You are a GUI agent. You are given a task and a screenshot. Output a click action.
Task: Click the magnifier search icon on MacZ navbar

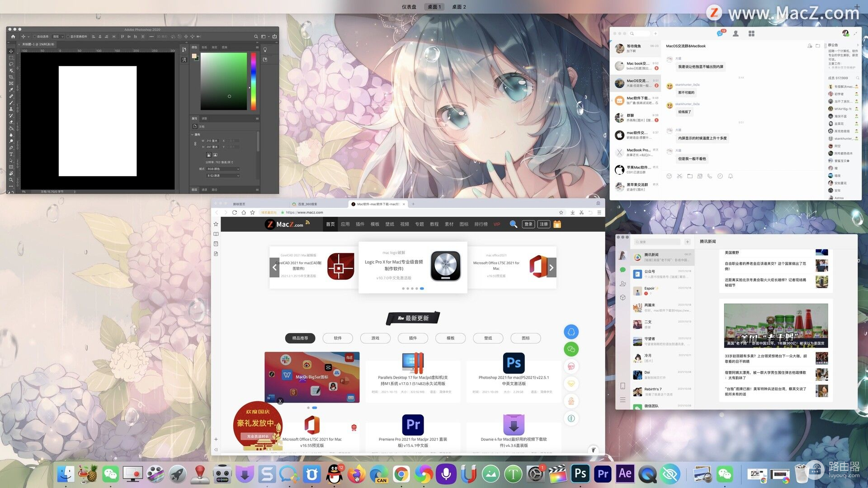[513, 224]
